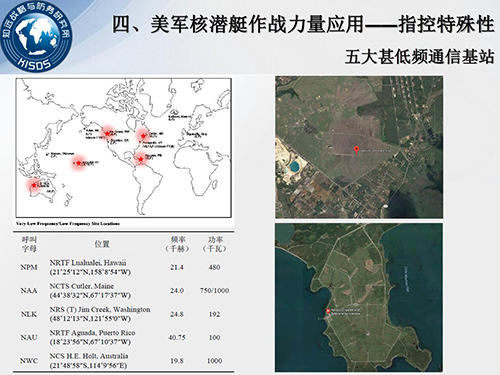Click the 位置 column header

coord(102,244)
